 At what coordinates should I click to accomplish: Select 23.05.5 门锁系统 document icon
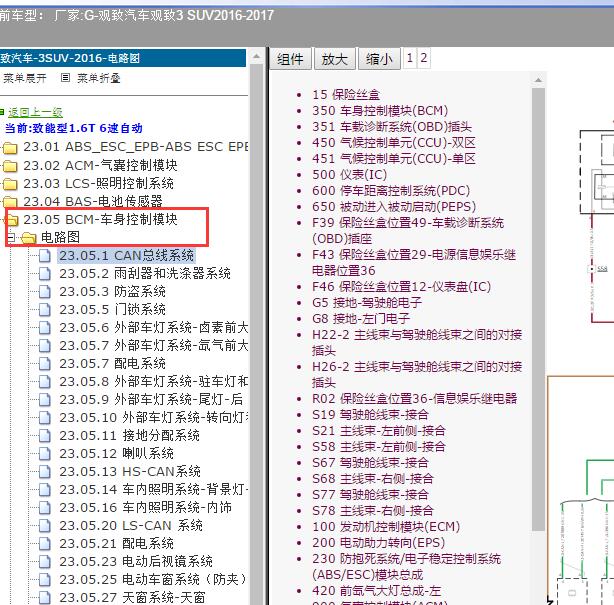pos(45,310)
